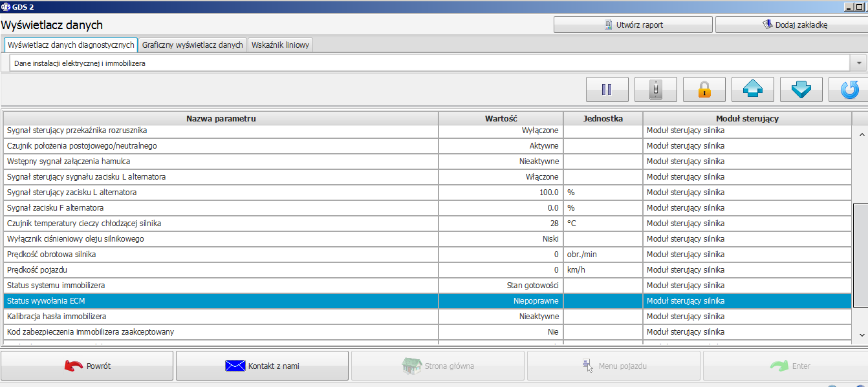Select Wyświetlacz danych diagnostycznych tab
This screenshot has height=387, width=868.
(x=71, y=45)
